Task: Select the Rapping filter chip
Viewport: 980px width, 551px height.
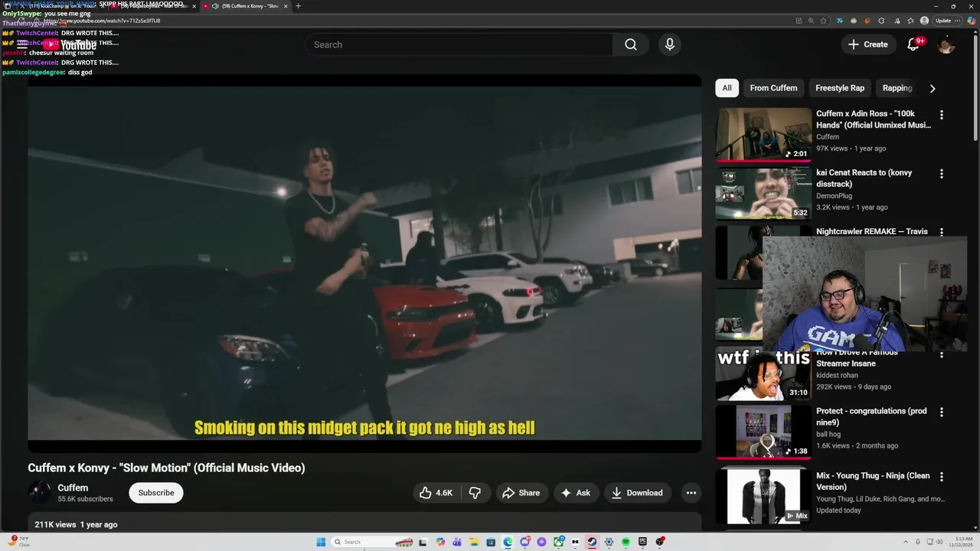Action: (897, 88)
